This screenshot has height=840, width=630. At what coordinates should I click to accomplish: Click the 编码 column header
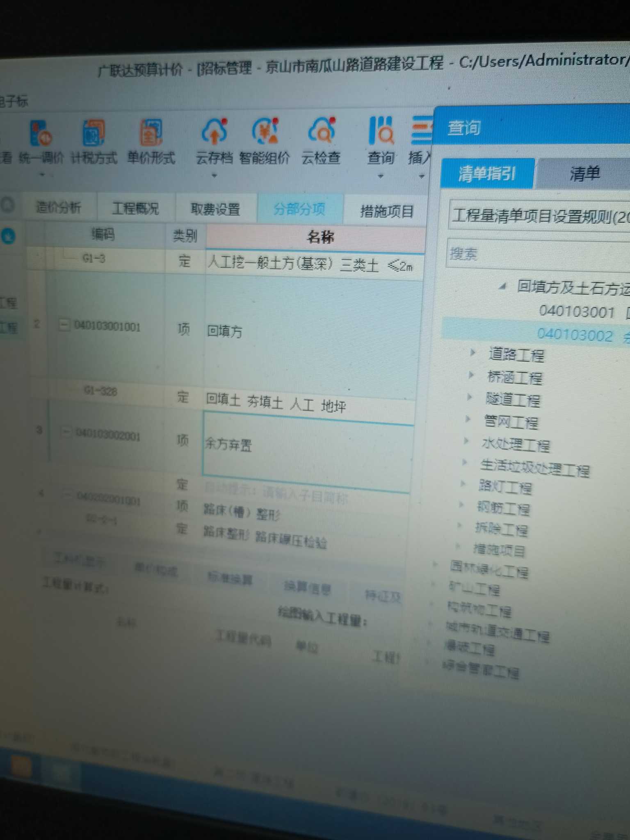103,234
